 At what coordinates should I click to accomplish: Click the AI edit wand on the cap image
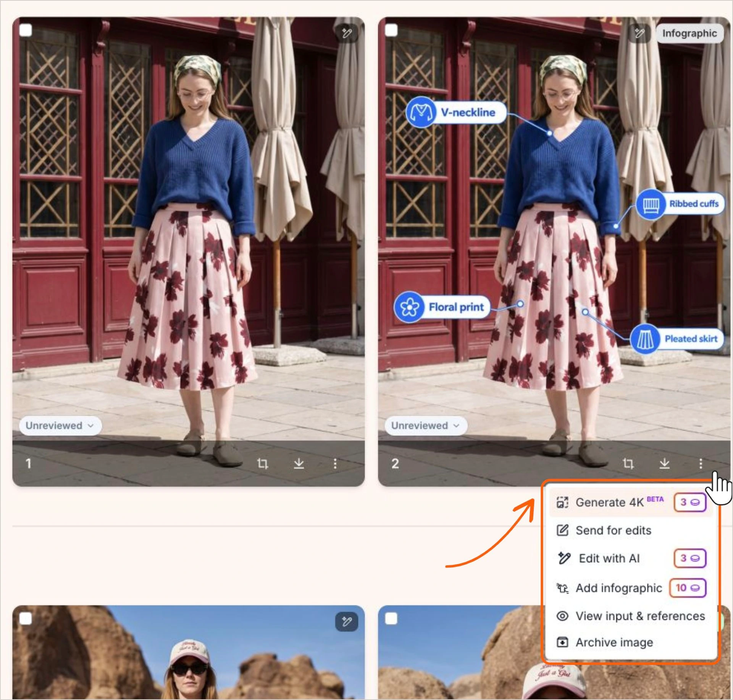coord(347,622)
